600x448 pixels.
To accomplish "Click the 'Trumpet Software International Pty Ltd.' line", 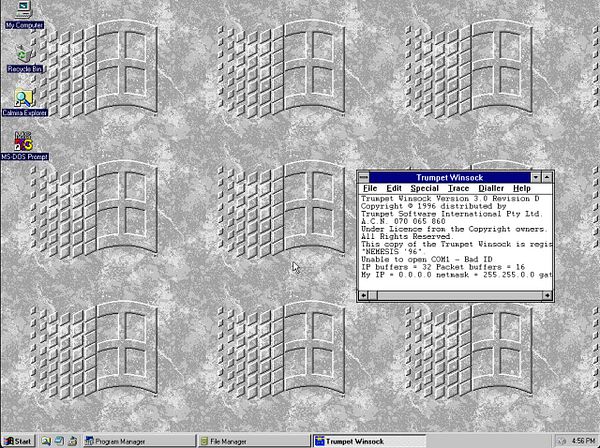I will tap(452, 214).
